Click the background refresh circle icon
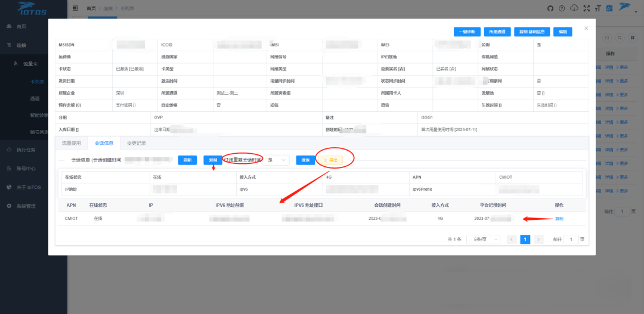The width and height of the screenshot is (644, 314). [x=620, y=38]
